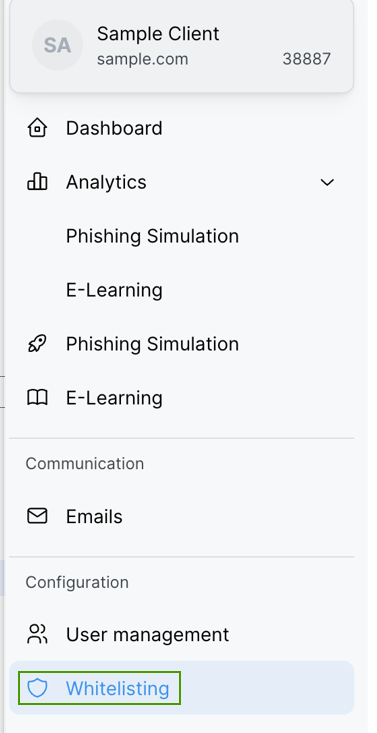Select the Whitelisting menu item
The image size is (377, 733).
[x=181, y=688]
